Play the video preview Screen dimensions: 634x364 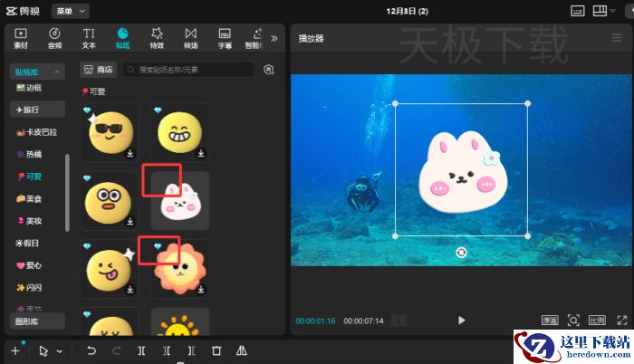461,321
